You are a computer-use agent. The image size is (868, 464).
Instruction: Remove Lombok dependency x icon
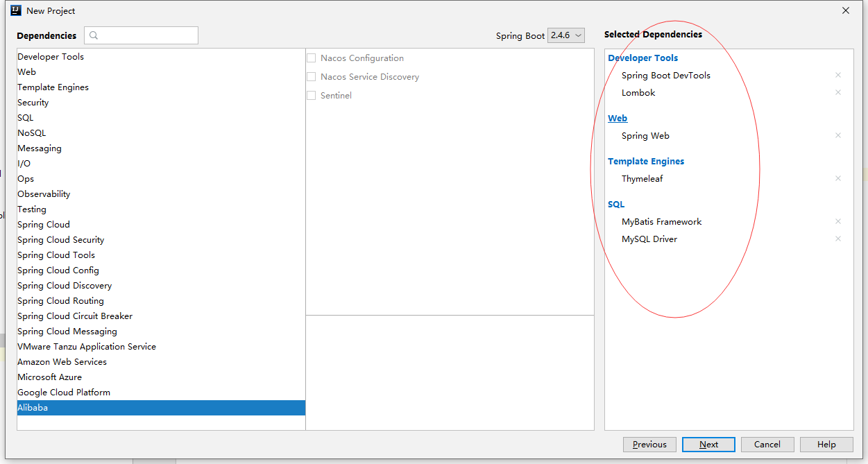838,92
